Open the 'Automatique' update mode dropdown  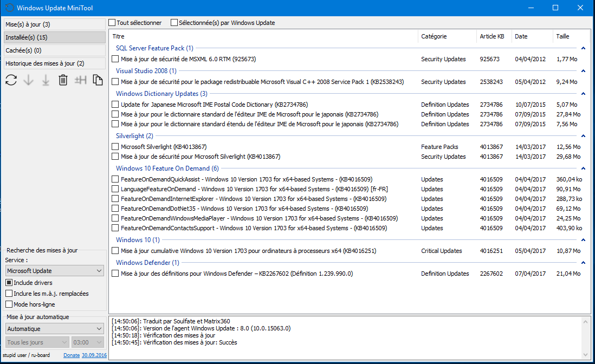(54, 329)
